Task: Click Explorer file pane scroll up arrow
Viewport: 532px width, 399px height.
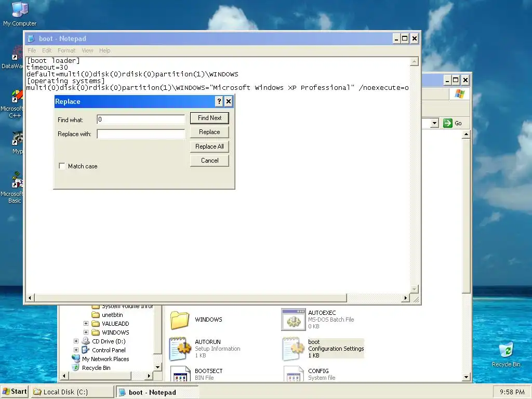Action: tap(466, 135)
